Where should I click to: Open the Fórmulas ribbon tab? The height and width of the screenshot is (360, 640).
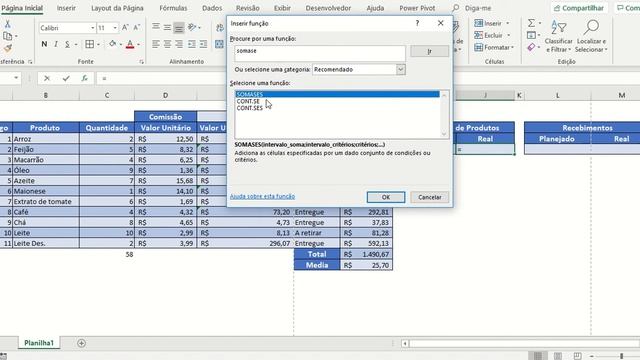coord(173,8)
